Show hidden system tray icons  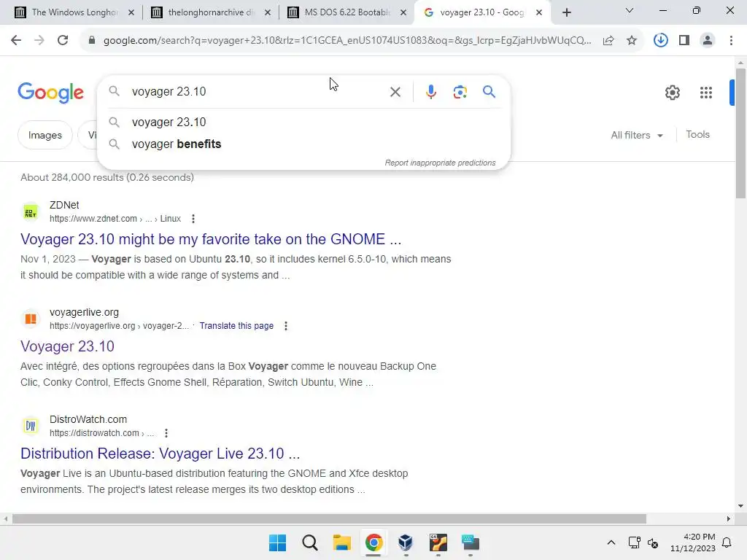click(x=611, y=542)
